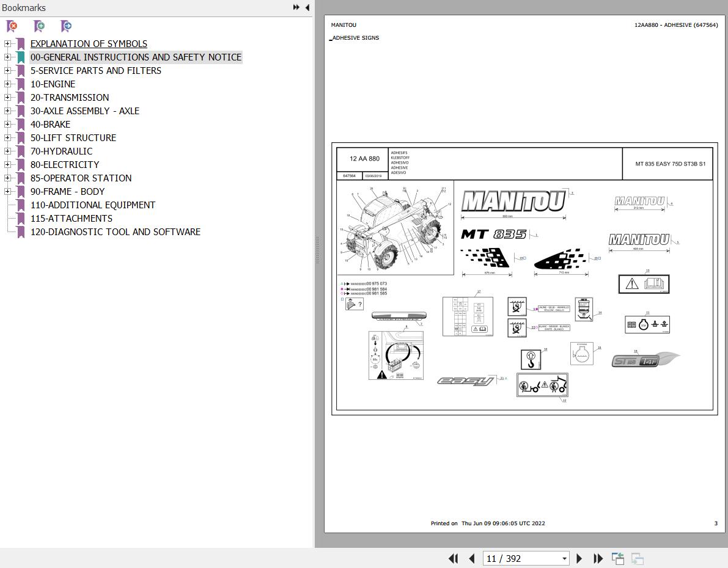728x568 pixels.
Task: Go to the next page
Action: (x=579, y=559)
